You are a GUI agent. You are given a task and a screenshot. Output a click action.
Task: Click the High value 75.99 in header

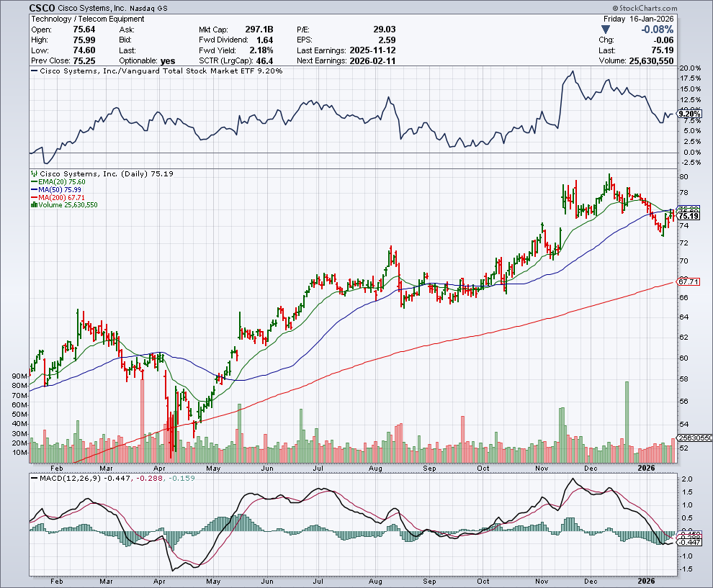[x=84, y=40]
